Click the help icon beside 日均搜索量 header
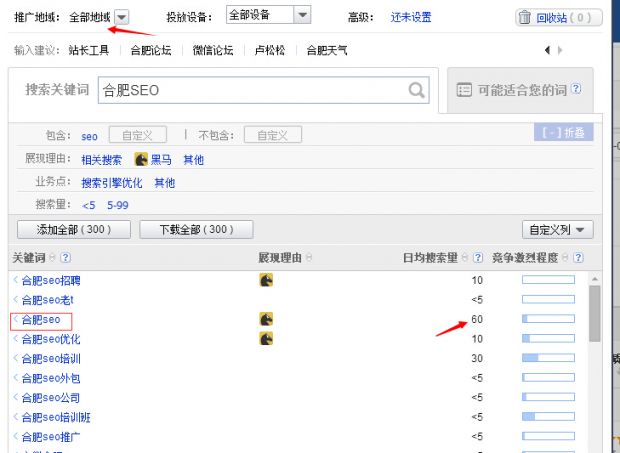Viewport: 620px width, 453px height. 477,258
